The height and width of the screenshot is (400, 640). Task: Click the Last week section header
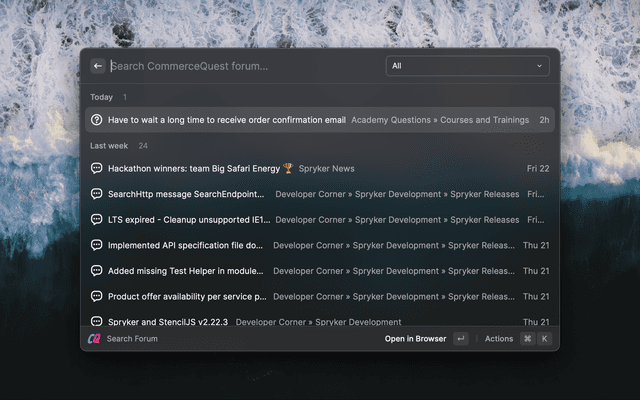tap(110, 145)
